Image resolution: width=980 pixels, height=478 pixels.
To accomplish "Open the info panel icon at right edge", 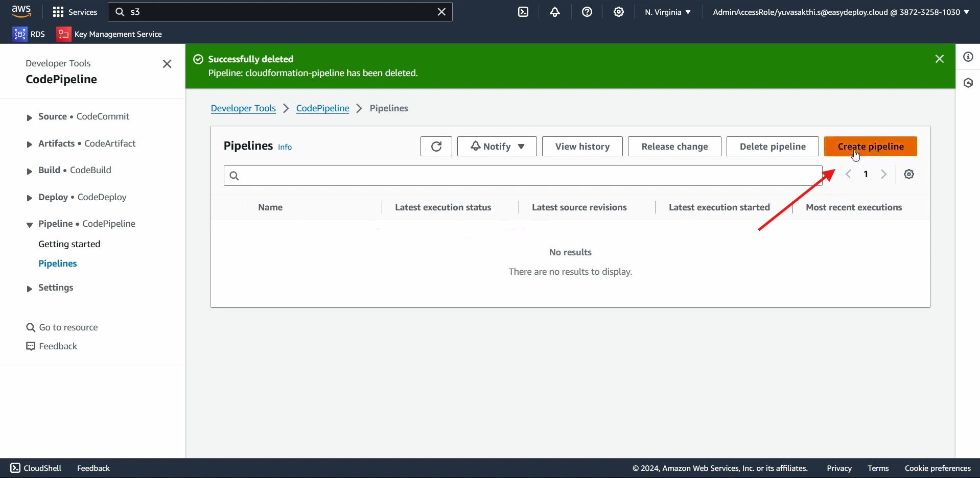I will (x=968, y=57).
